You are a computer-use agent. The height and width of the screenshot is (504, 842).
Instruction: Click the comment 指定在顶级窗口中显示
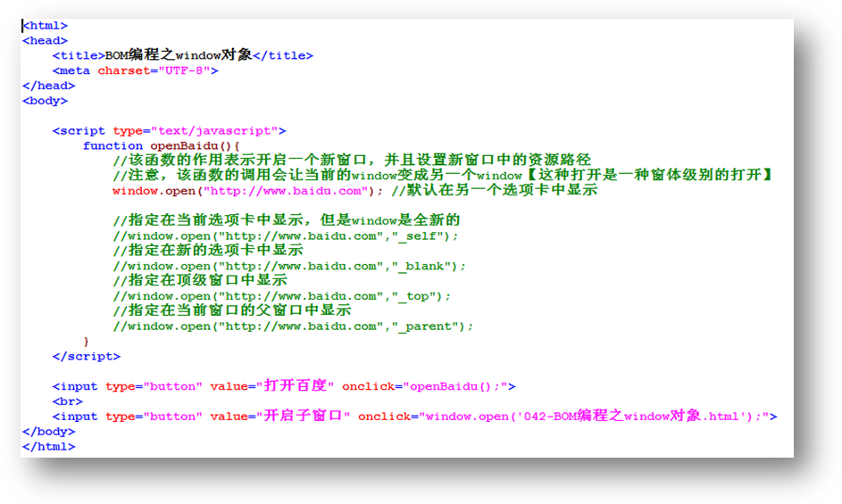tap(200, 281)
